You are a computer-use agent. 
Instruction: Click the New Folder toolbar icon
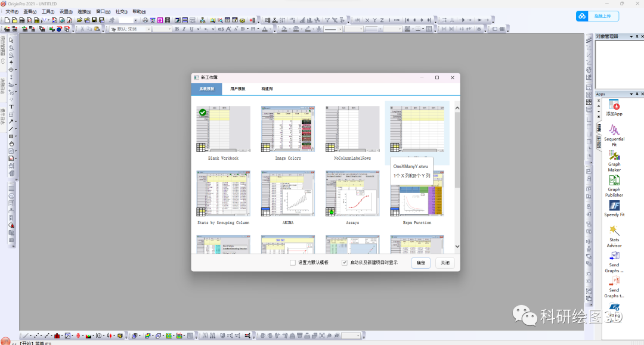(14, 20)
